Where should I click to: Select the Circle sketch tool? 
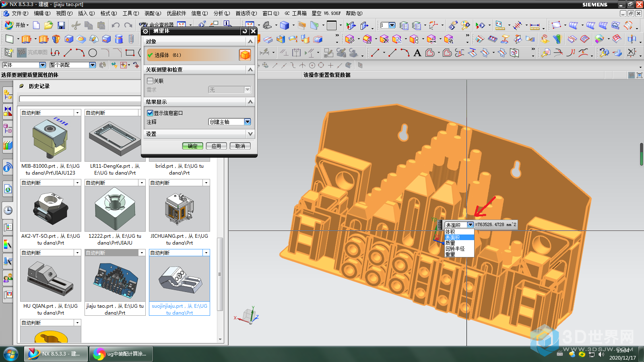(x=93, y=53)
